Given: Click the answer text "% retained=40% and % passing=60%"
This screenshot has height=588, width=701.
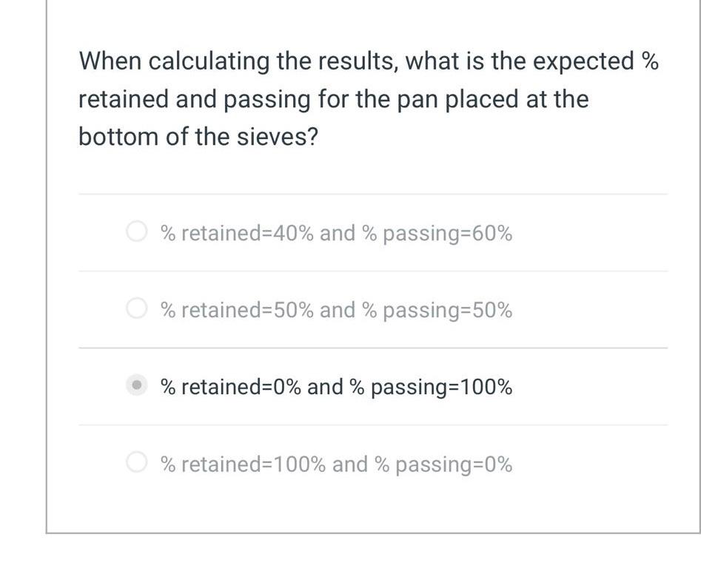Looking at the screenshot, I should (335, 232).
